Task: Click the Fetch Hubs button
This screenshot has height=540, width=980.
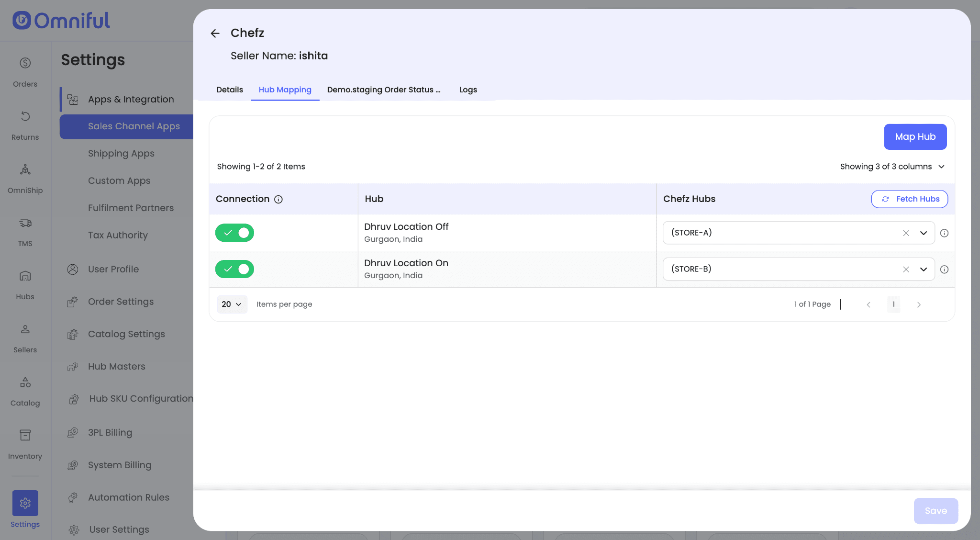Action: tap(909, 199)
